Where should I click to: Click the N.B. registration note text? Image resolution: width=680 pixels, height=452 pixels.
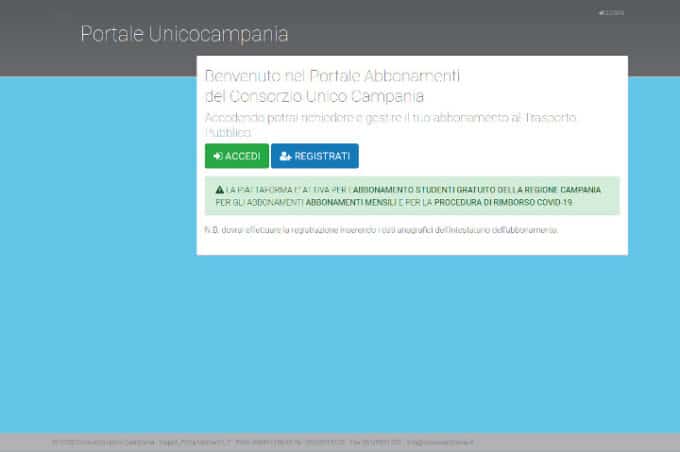tap(380, 230)
